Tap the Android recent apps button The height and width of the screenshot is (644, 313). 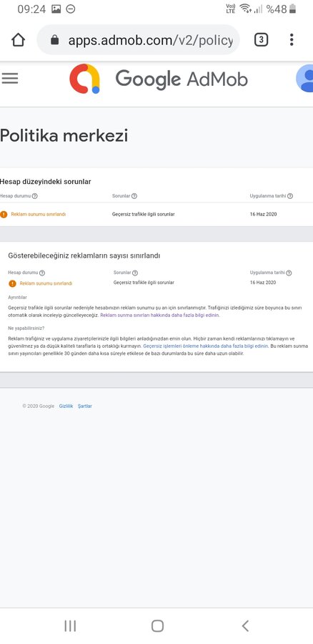tap(70, 626)
